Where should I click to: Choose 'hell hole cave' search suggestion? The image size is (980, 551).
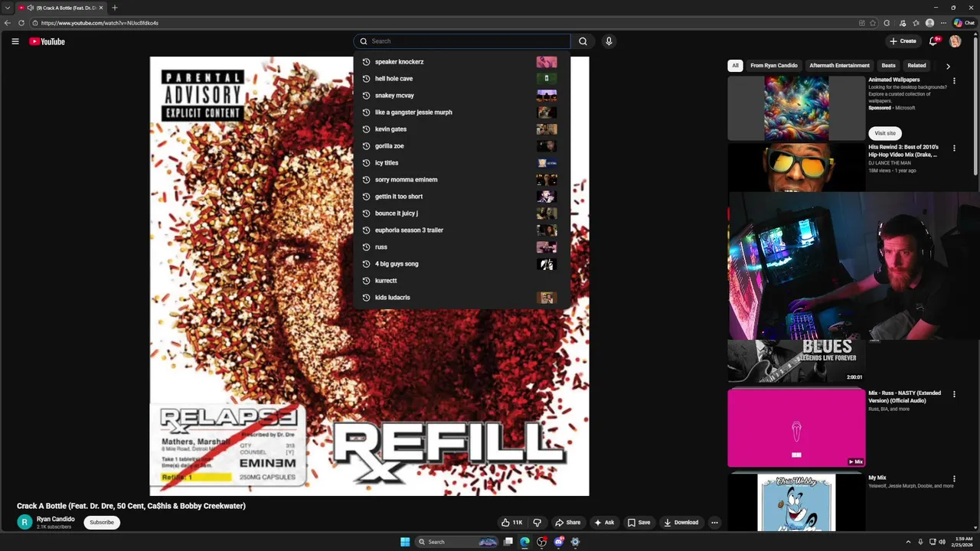pyautogui.click(x=462, y=79)
